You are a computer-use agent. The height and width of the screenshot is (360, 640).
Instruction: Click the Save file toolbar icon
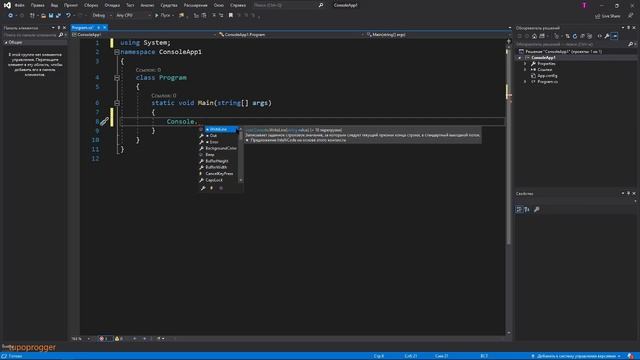[x=51, y=16]
